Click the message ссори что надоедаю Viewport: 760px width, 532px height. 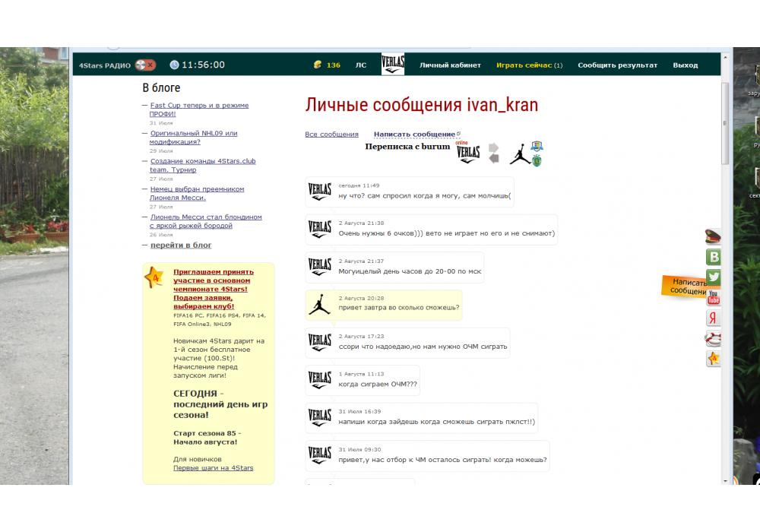[x=423, y=347]
